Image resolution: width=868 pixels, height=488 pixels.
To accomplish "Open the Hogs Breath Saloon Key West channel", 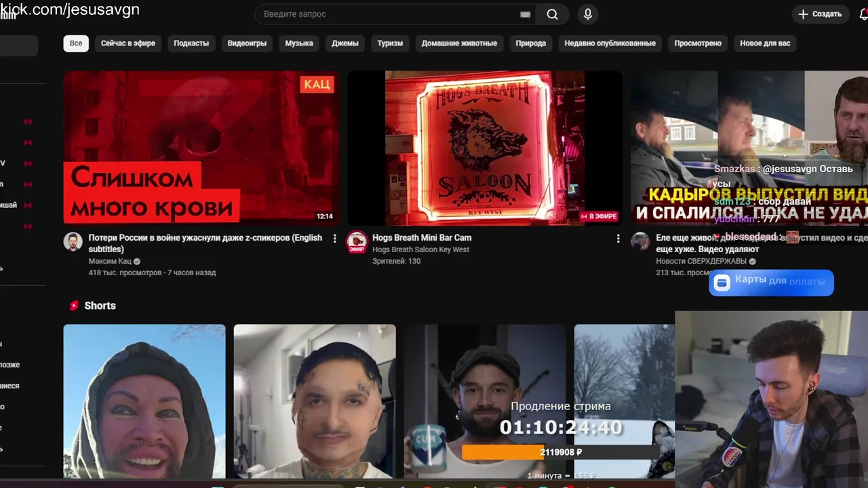I will 420,249.
